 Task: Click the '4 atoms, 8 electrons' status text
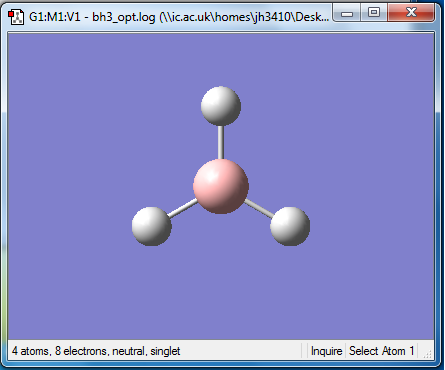pyautogui.click(x=59, y=351)
